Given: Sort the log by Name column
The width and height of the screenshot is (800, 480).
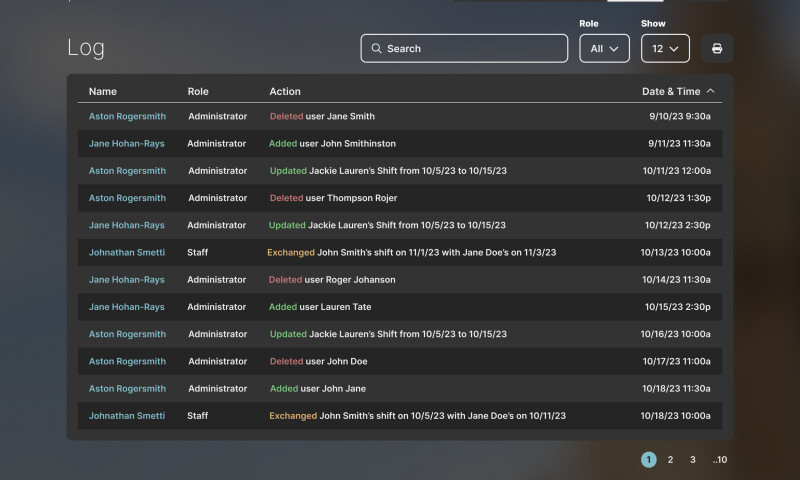Looking at the screenshot, I should [x=103, y=91].
